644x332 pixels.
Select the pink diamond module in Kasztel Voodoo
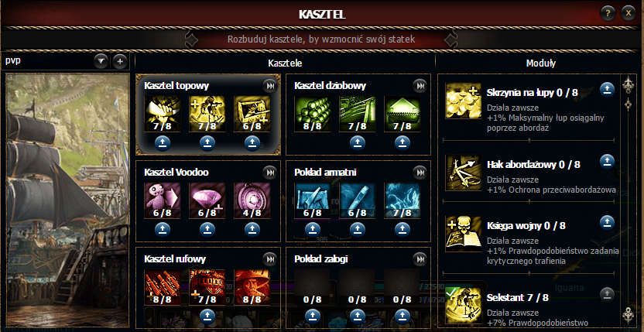point(207,200)
